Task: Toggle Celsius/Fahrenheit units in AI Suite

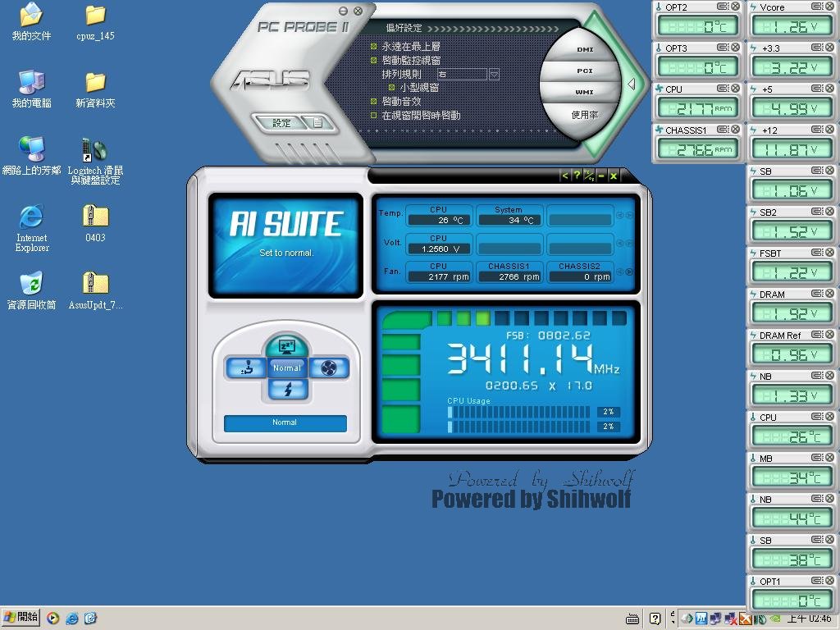Action: point(589,176)
